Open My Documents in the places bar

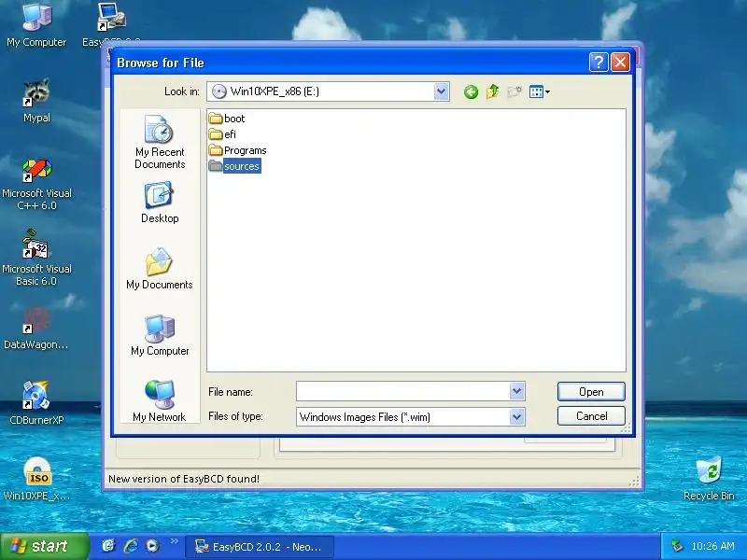(160, 269)
